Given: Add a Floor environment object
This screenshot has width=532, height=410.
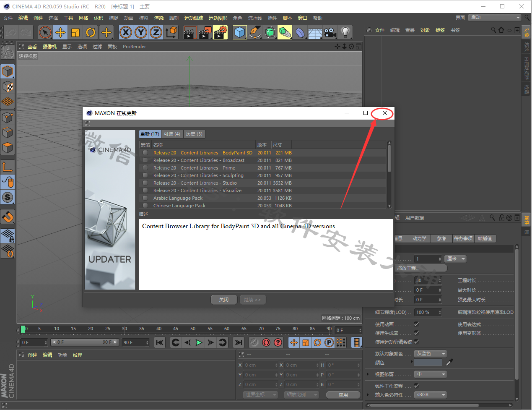Looking at the screenshot, I should (315, 32).
